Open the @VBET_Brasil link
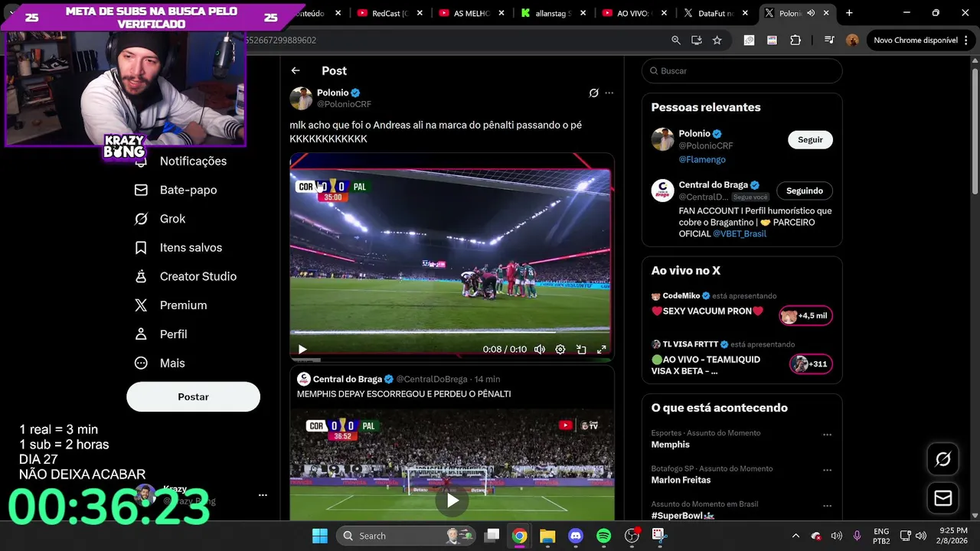 [740, 233]
